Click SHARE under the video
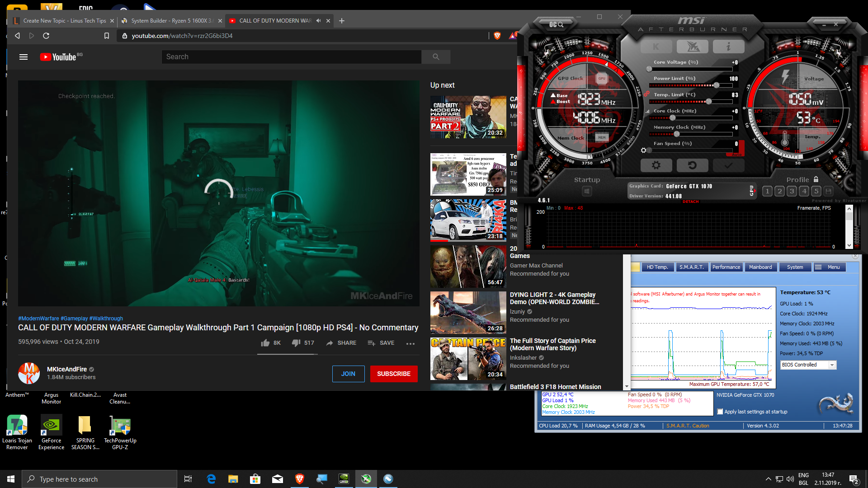Viewport: 868px width, 488px height. tap(341, 343)
